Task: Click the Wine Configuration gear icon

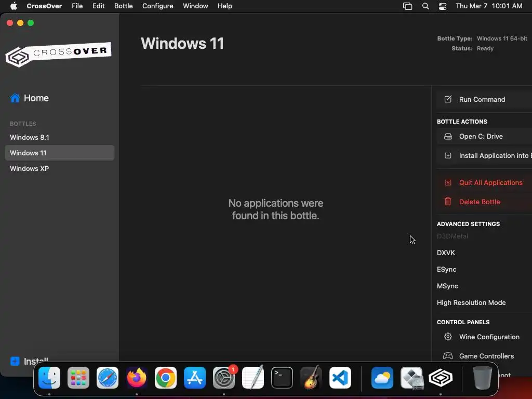Action: click(x=448, y=337)
